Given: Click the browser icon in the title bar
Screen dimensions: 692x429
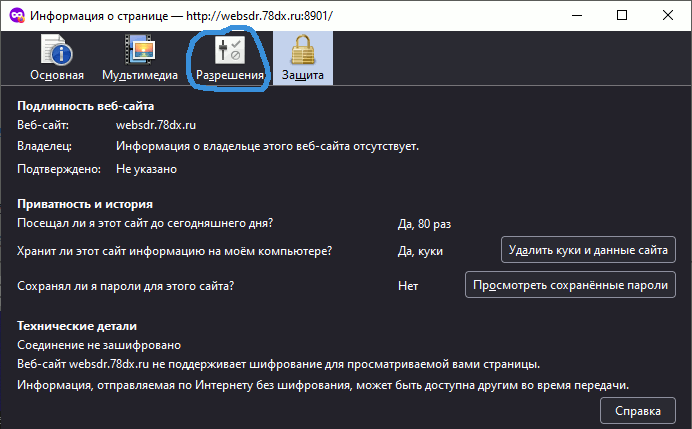Looking at the screenshot, I should click(18, 16).
